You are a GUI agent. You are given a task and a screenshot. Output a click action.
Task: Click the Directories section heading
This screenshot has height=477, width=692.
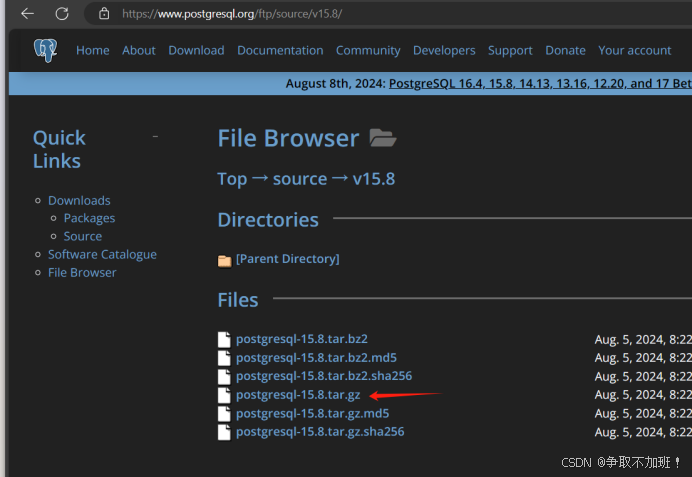coord(268,220)
